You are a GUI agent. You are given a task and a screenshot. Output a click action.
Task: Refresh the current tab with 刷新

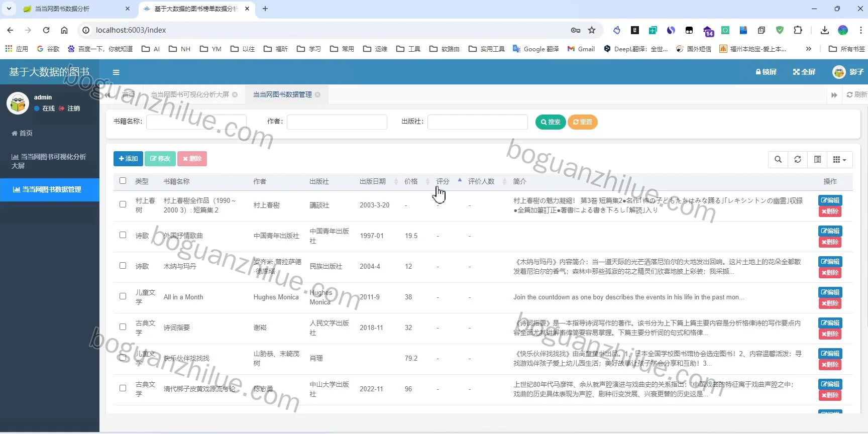tap(856, 94)
